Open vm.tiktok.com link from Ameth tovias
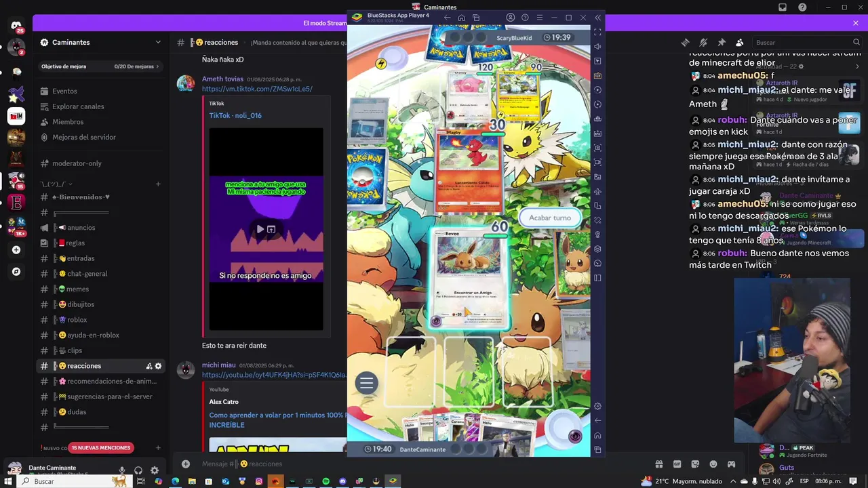This screenshot has width=868, height=488. [x=257, y=89]
